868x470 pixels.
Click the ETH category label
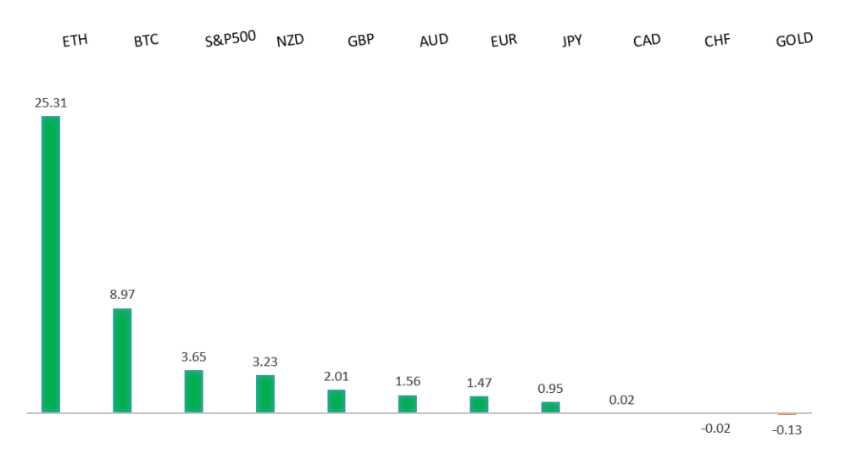click(x=75, y=41)
